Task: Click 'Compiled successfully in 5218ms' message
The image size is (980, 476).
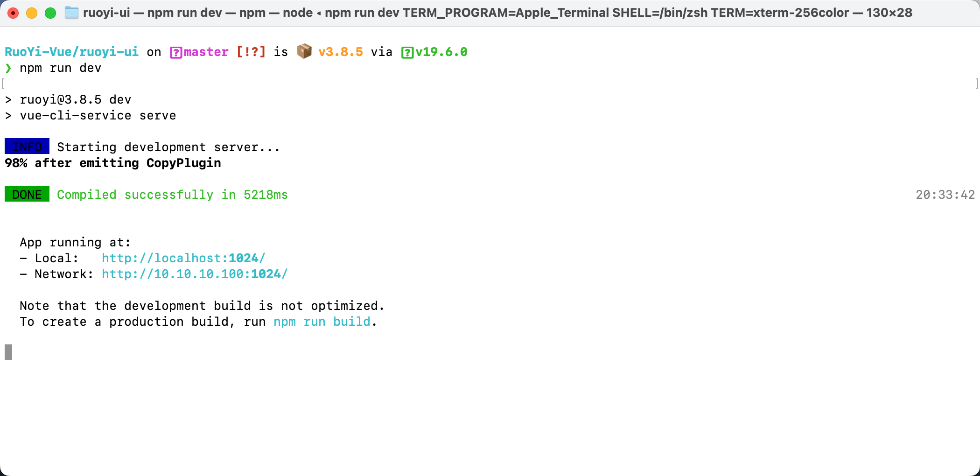Action: point(172,195)
